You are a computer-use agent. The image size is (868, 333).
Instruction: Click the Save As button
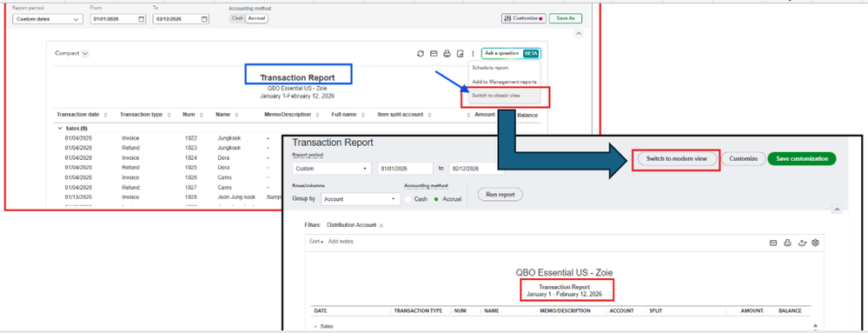pos(565,18)
